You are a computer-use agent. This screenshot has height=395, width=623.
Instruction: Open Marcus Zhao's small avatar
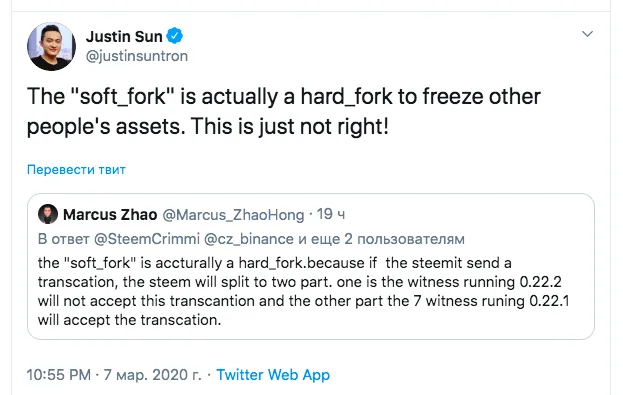point(48,214)
